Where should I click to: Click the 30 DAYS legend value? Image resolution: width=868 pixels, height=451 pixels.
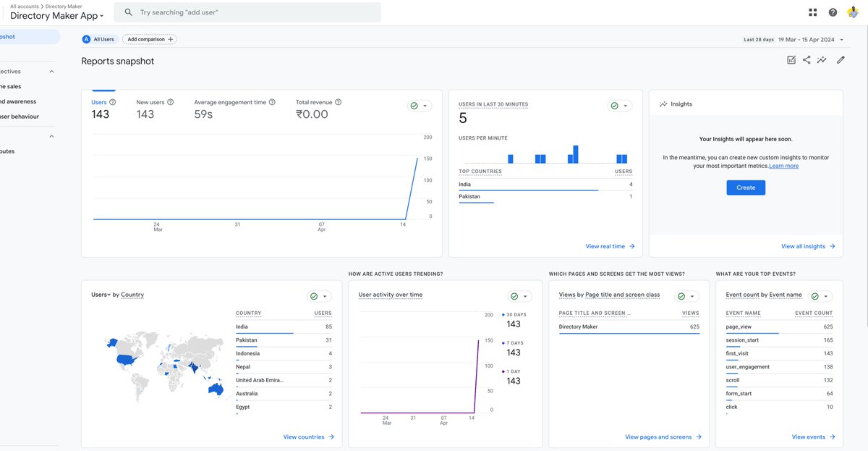[513, 324]
